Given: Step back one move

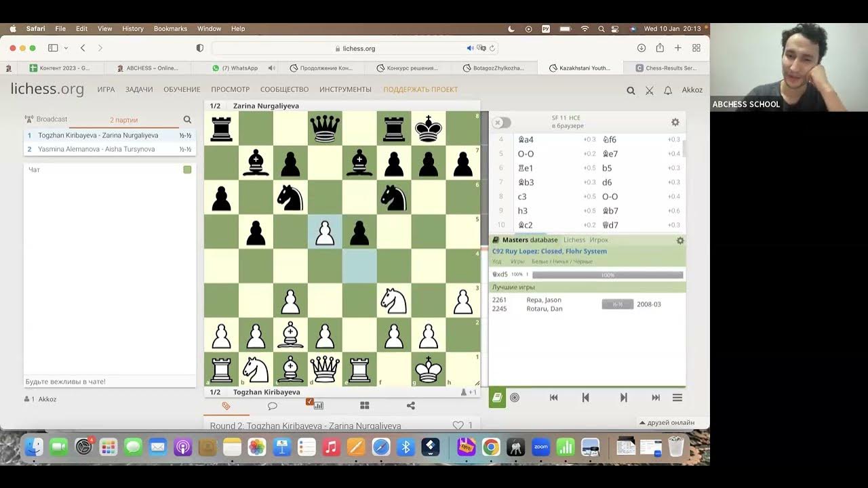Looking at the screenshot, I should click(x=586, y=398).
